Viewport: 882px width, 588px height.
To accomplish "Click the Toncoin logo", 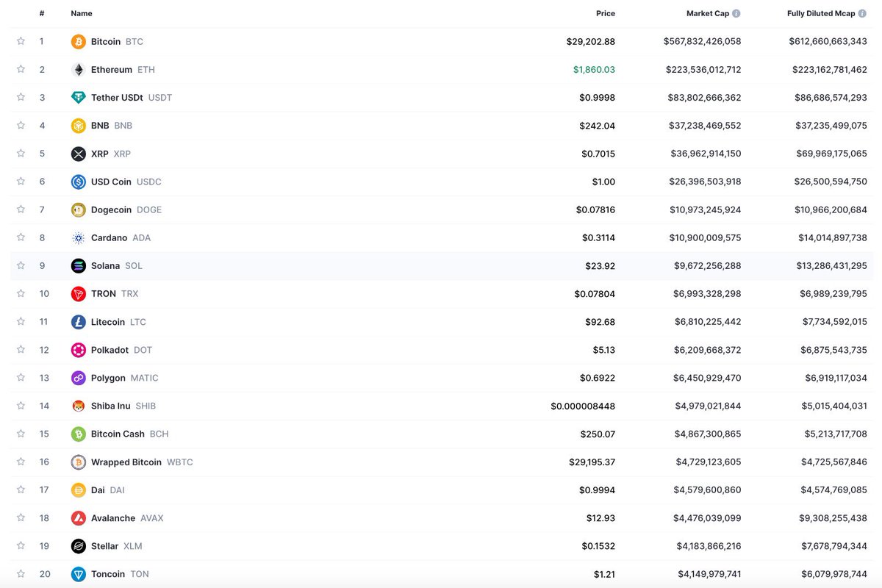I will (x=79, y=574).
